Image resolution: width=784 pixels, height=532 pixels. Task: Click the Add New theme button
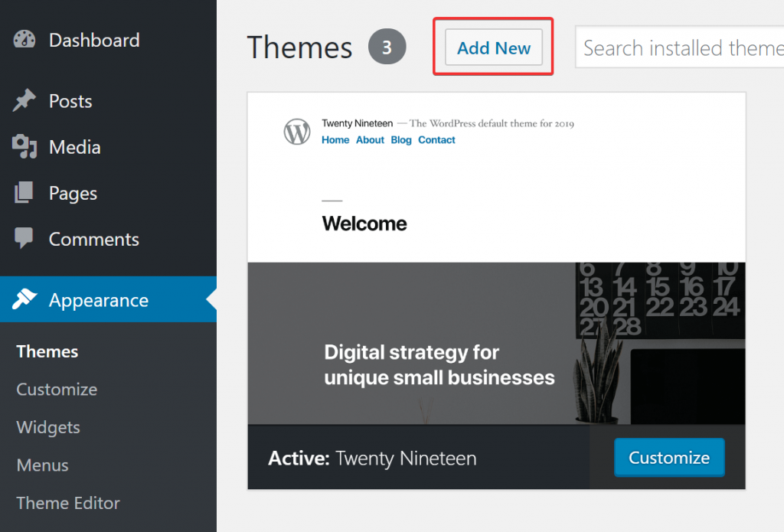coord(494,47)
